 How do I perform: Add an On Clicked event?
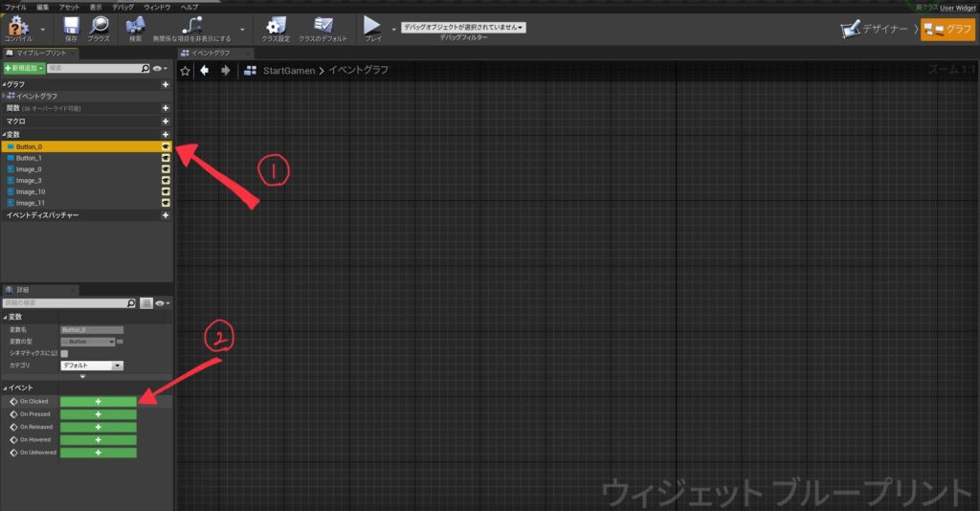coord(98,402)
